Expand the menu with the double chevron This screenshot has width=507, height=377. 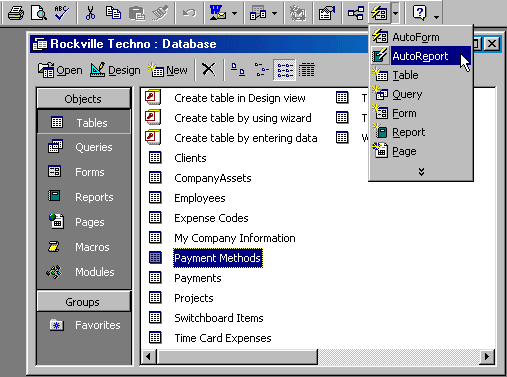point(421,172)
